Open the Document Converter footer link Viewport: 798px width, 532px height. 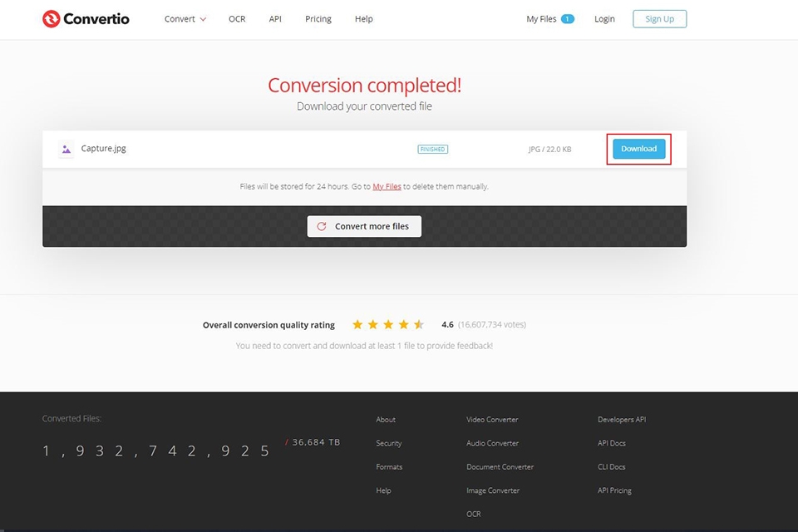click(x=500, y=466)
